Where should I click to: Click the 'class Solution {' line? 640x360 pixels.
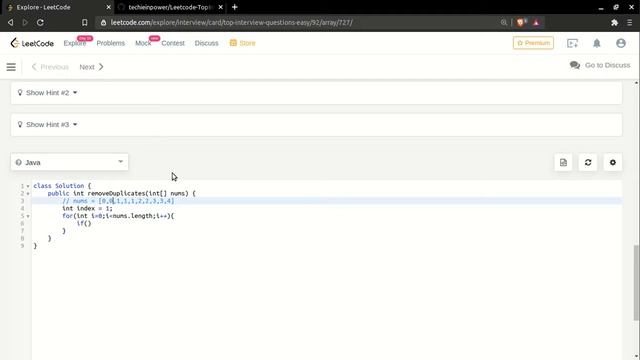pos(62,186)
